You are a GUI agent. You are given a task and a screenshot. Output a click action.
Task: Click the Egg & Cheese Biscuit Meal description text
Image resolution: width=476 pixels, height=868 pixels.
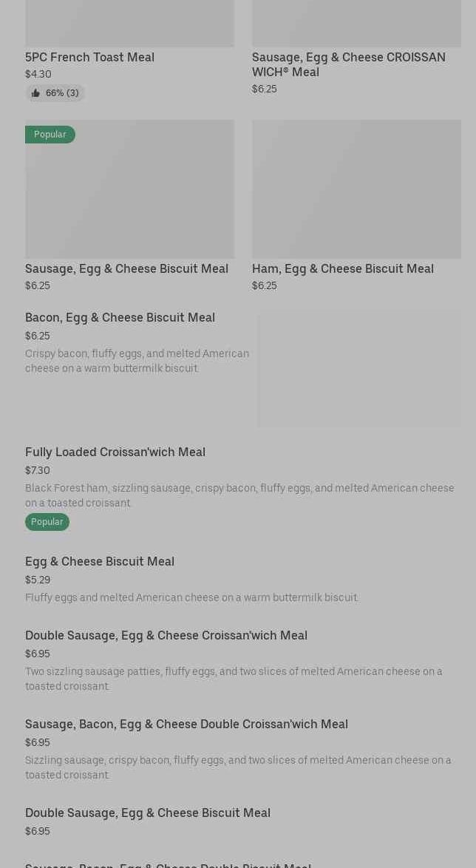[x=191, y=597]
